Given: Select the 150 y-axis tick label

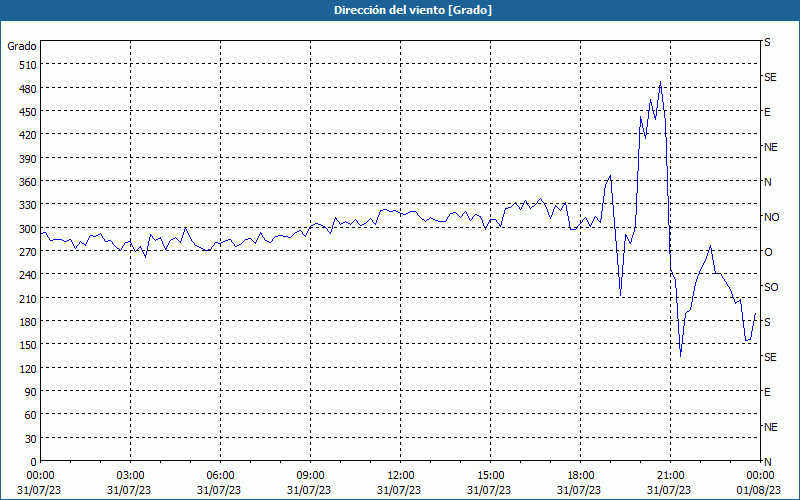Looking at the screenshot, I should pos(29,345).
